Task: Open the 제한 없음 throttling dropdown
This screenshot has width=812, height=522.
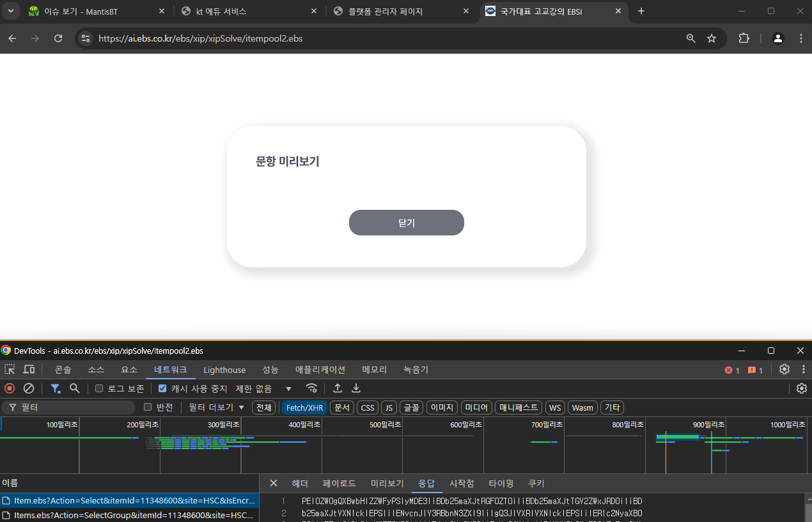Action: [x=263, y=388]
